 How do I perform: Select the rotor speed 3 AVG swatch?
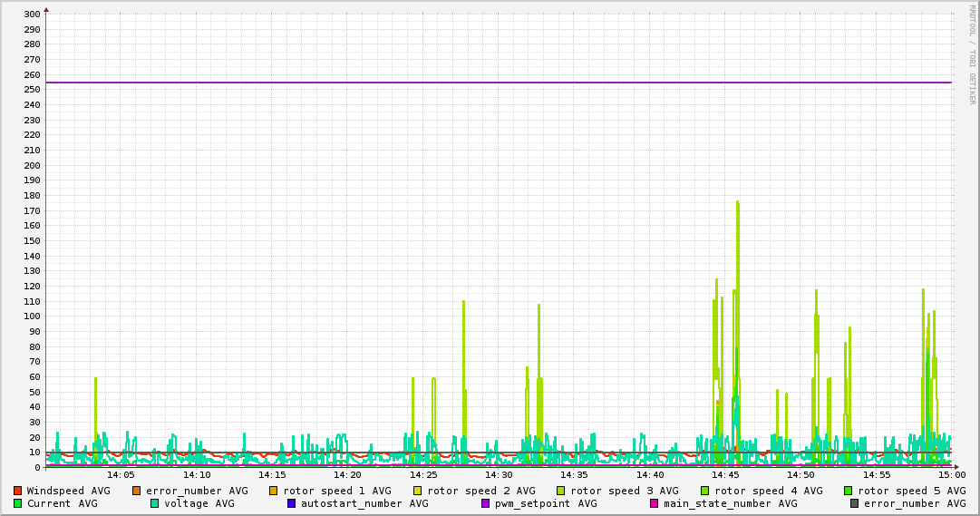(561, 491)
